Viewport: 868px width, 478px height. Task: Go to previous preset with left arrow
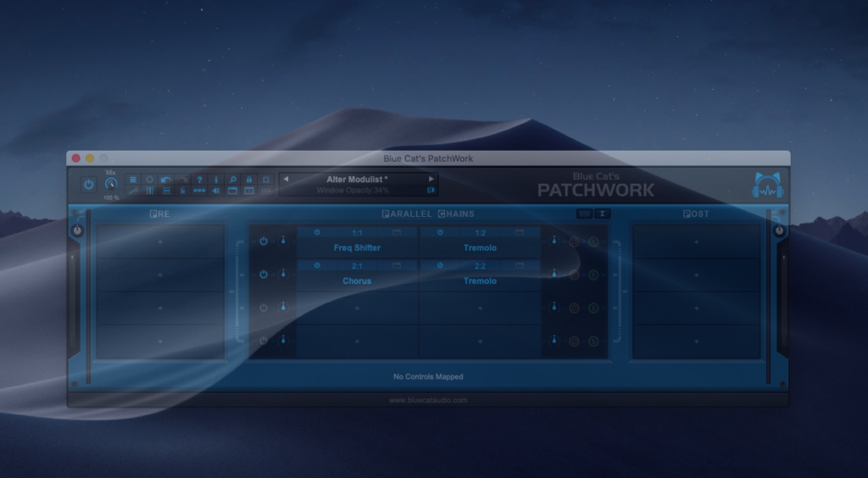coord(286,180)
